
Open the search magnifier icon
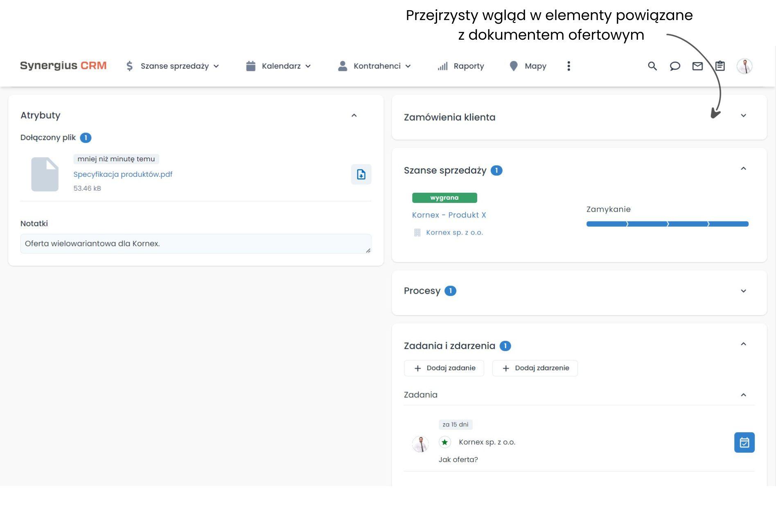[x=652, y=66]
